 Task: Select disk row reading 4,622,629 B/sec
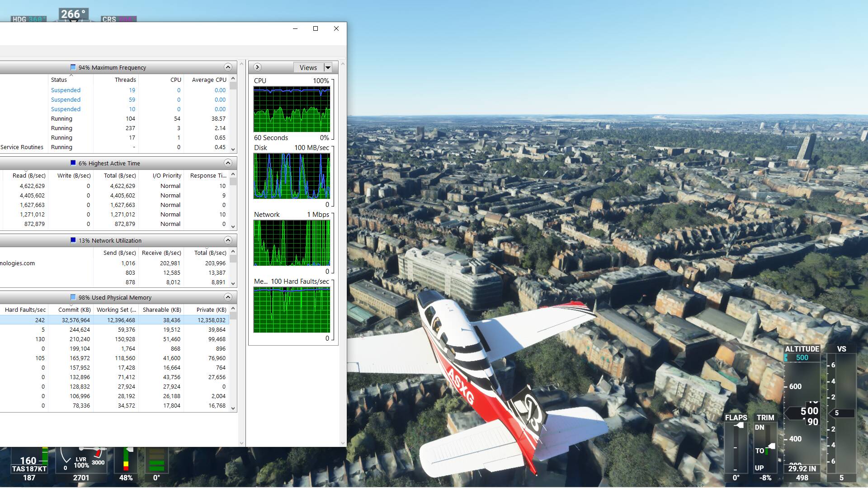coord(114,186)
